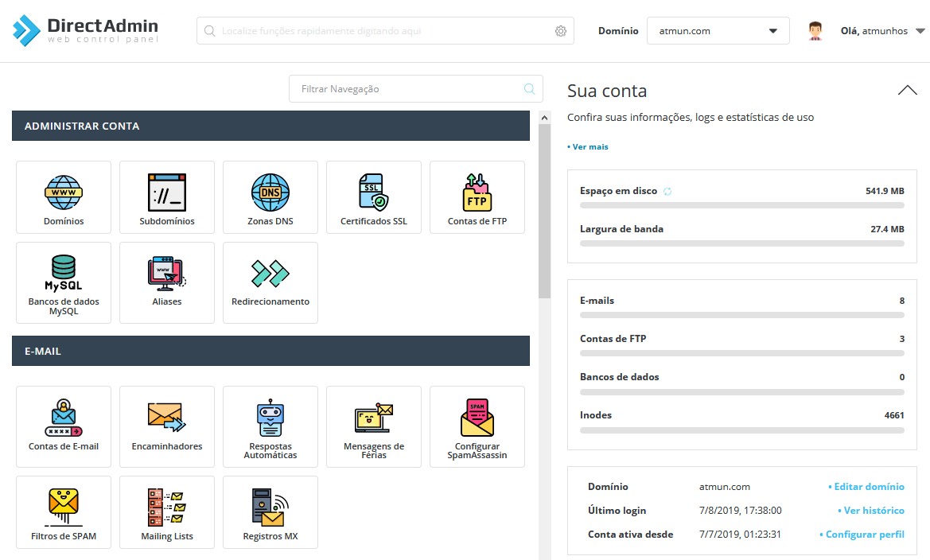Click the scrollbar up arrow
This screenshot has height=560, width=930.
tap(544, 118)
